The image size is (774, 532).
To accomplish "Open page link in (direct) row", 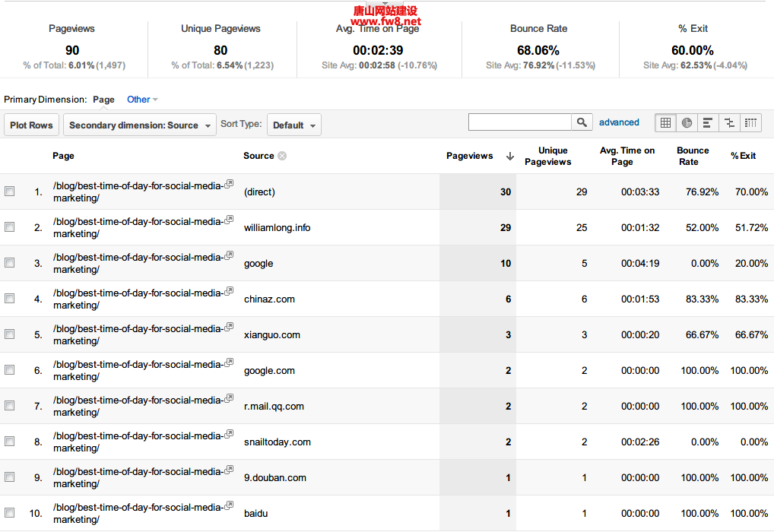I will 138,192.
